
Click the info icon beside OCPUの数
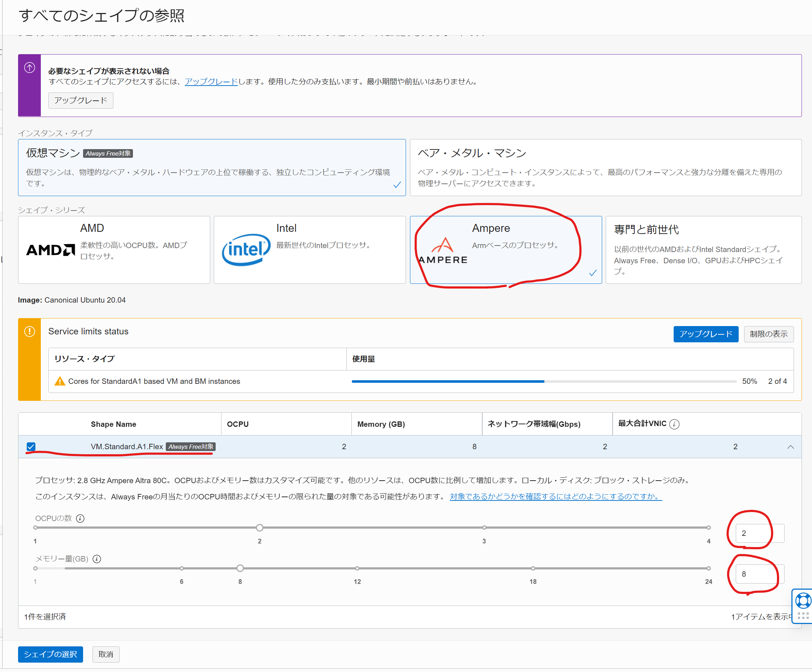pyautogui.click(x=80, y=519)
